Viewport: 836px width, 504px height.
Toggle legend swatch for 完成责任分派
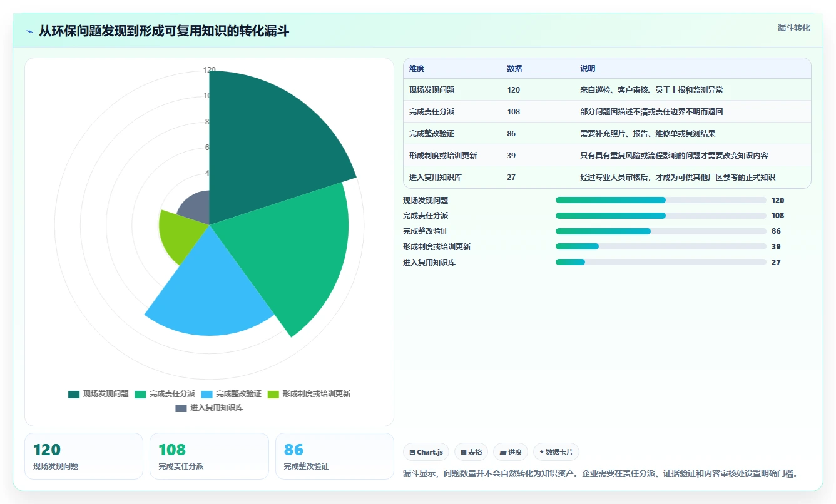(x=140, y=394)
